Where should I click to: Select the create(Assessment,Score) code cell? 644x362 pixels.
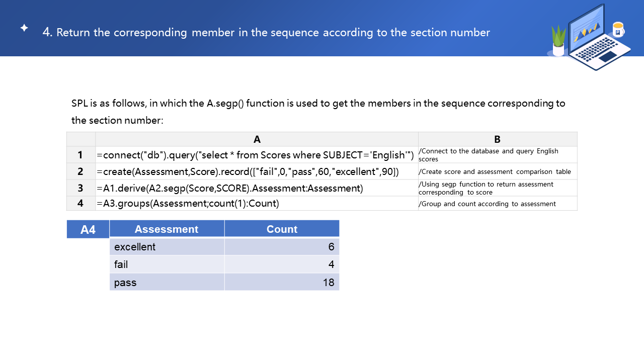(x=248, y=171)
